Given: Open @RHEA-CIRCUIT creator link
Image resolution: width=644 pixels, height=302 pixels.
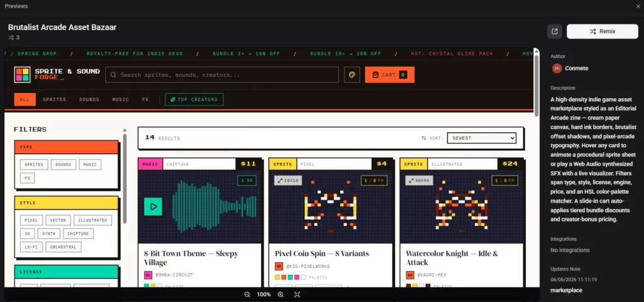Looking at the screenshot, I should [x=174, y=275].
